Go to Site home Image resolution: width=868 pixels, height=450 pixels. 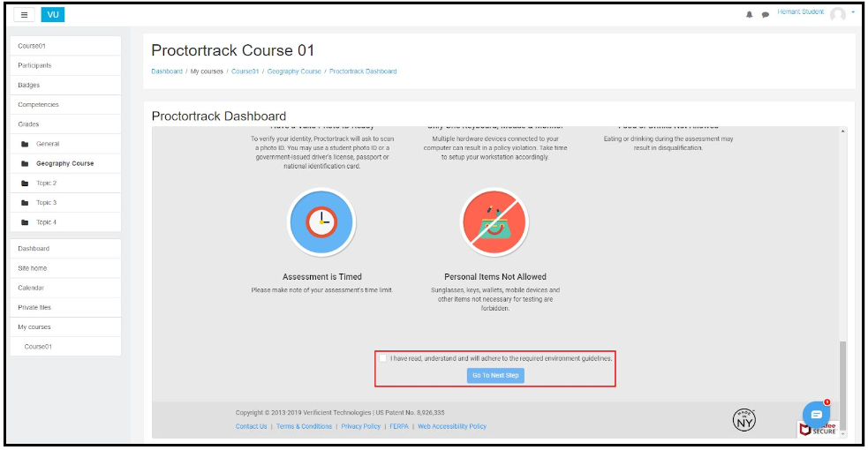pos(65,268)
